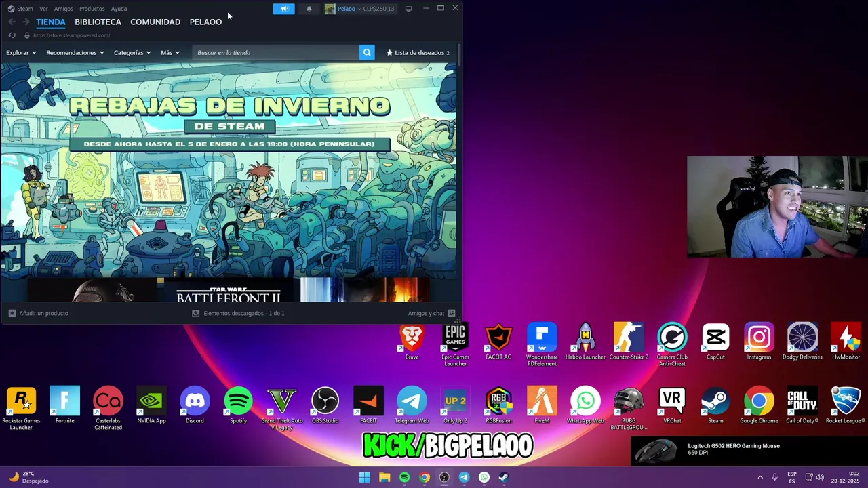Image resolution: width=868 pixels, height=488 pixels.
Task: Show hidden icons in the system tray
Action: point(760,477)
